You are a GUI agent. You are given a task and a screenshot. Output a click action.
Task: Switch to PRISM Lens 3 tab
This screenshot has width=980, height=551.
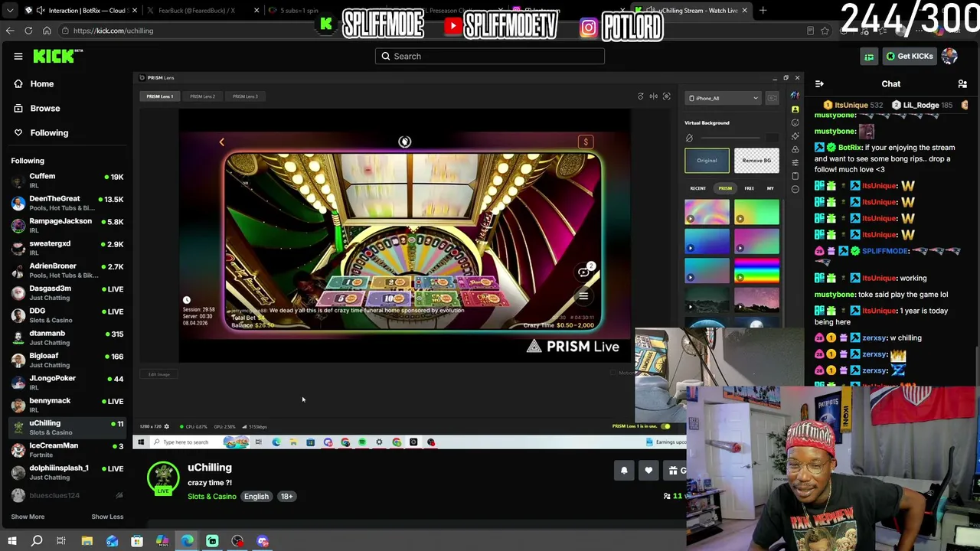coord(245,96)
